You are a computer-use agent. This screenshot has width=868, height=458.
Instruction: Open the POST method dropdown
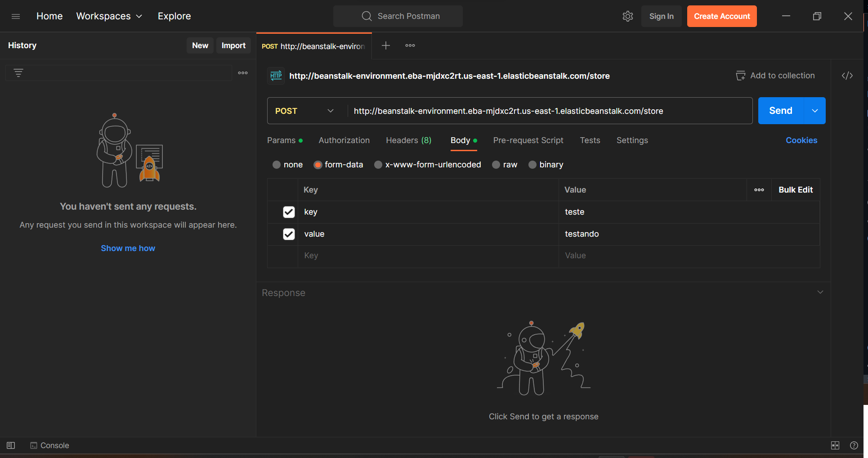pos(305,111)
